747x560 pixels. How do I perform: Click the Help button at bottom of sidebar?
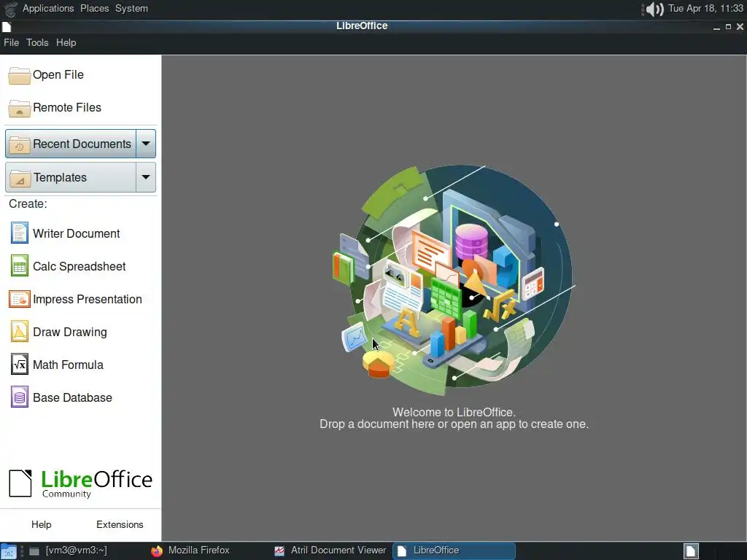[x=42, y=524]
